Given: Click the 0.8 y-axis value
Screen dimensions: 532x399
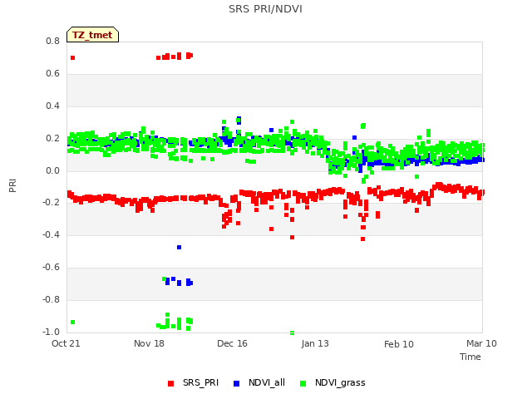Looking at the screenshot, I should 52,41.
